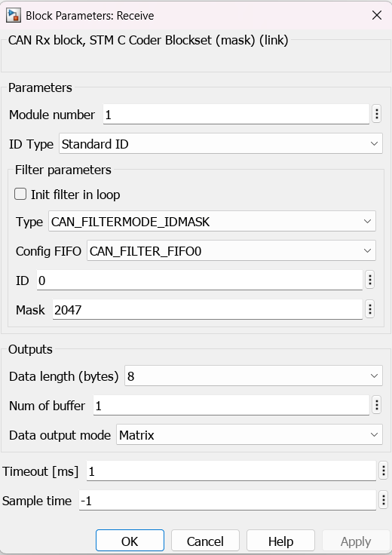Click the 'CAN Rx block, STM C Coder Blockset' description

pos(149,40)
